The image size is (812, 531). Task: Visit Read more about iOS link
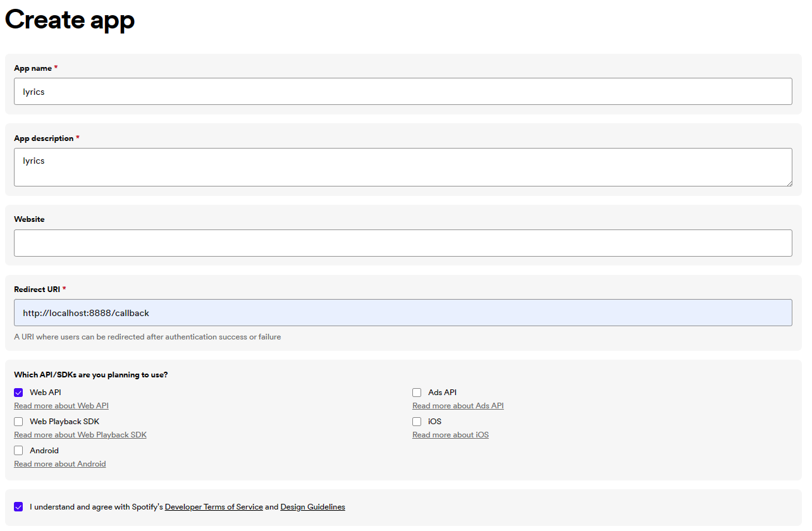click(x=450, y=435)
